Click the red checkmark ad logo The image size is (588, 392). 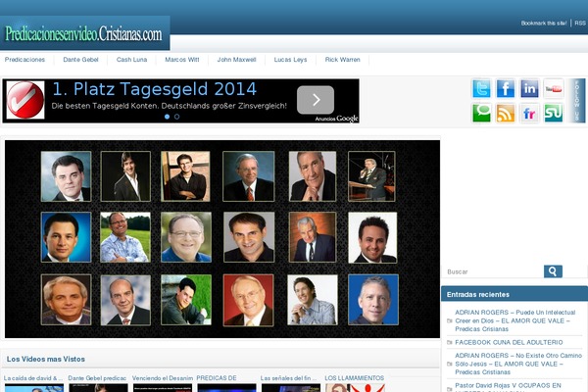(25, 100)
